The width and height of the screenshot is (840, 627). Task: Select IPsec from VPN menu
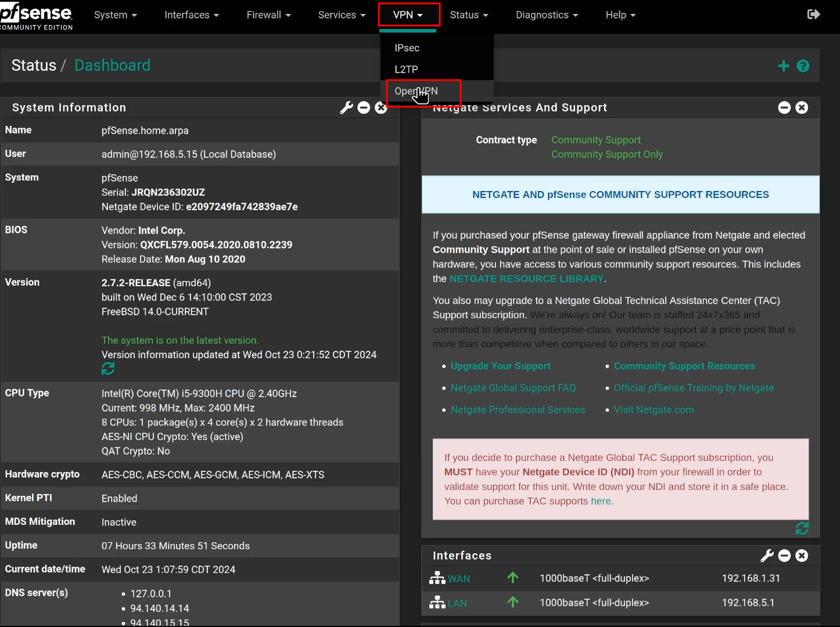click(x=436, y=48)
